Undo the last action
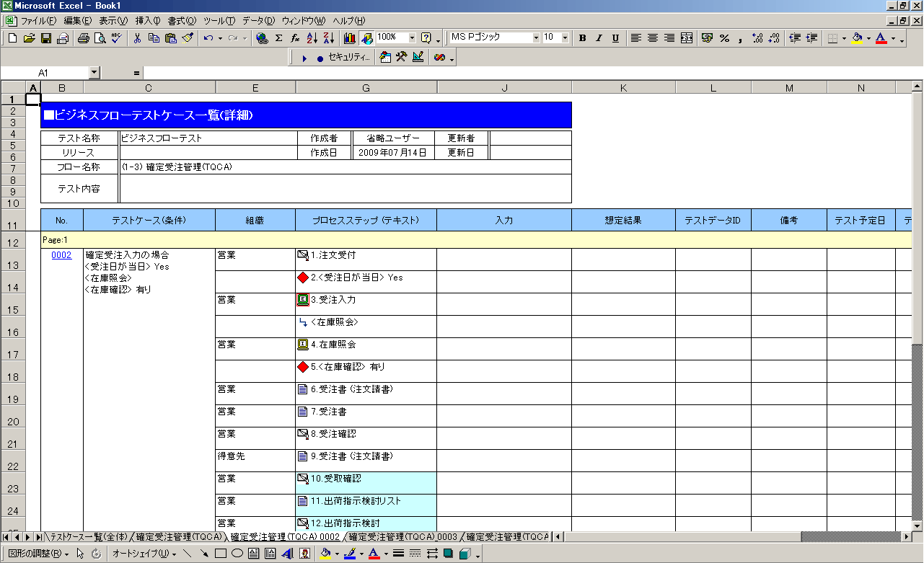 [208, 37]
